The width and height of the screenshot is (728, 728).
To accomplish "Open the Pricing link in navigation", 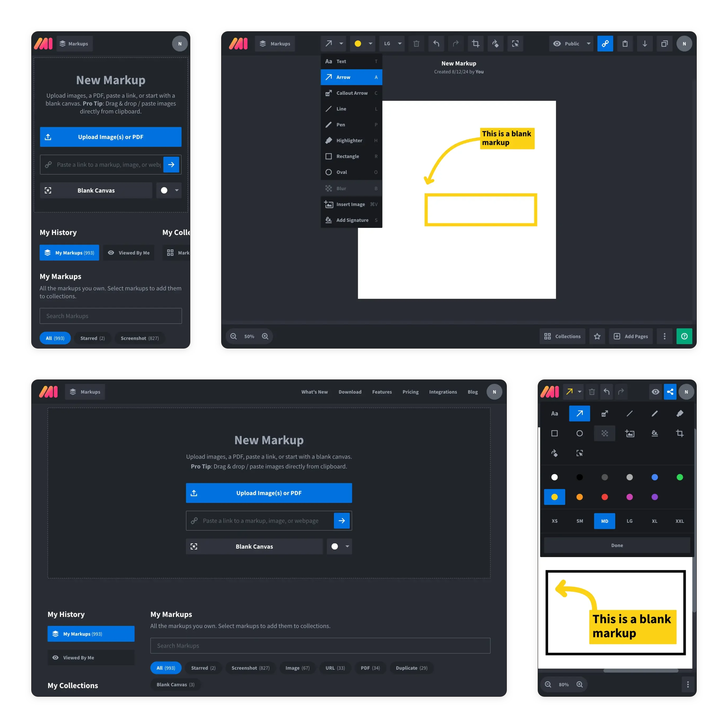I will (x=410, y=392).
